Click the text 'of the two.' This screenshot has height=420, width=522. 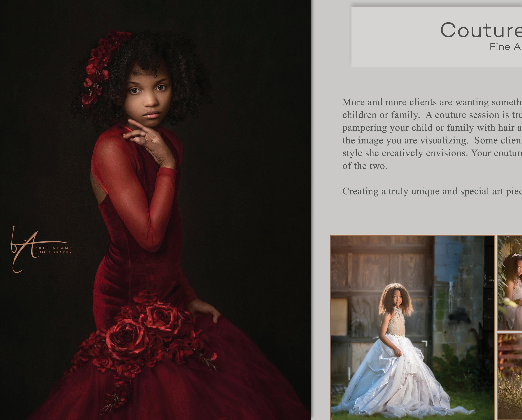[x=365, y=166]
